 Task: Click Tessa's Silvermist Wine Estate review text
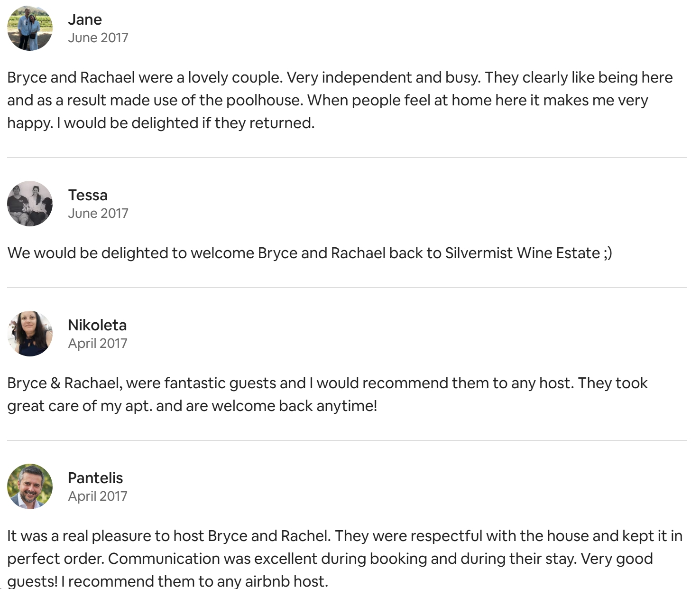309,253
